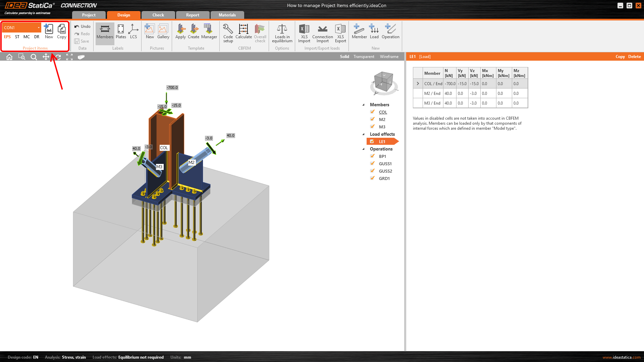The height and width of the screenshot is (362, 644).
Task: Collapse the Members tree section
Action: (363, 105)
